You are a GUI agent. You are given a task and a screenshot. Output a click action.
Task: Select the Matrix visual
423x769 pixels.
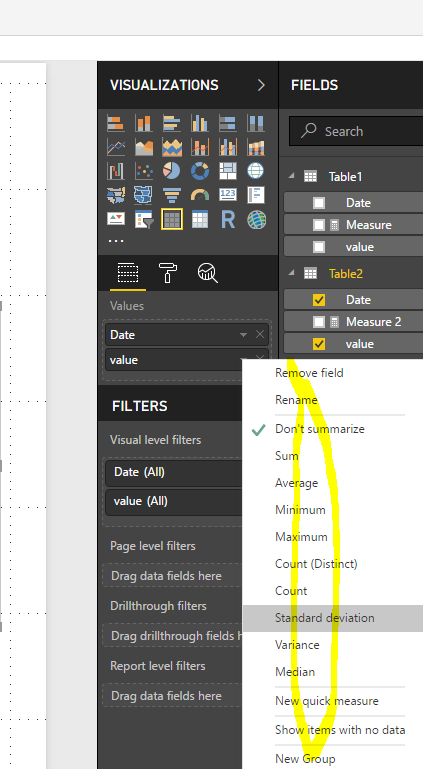[199, 219]
